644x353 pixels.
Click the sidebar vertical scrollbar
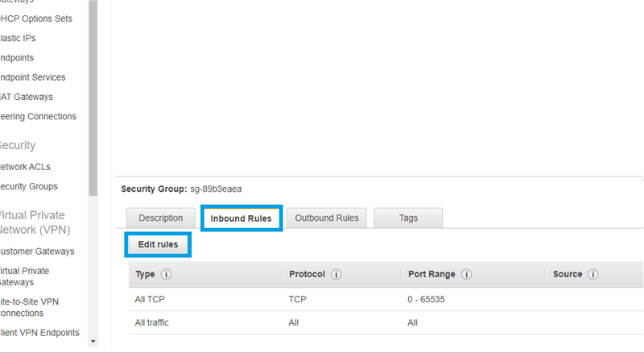pos(93,81)
